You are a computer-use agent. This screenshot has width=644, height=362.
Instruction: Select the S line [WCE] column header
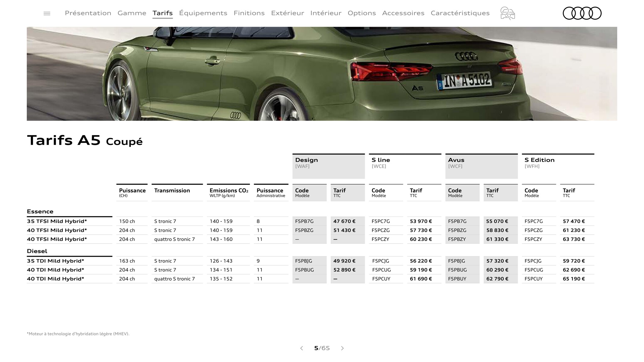point(405,166)
